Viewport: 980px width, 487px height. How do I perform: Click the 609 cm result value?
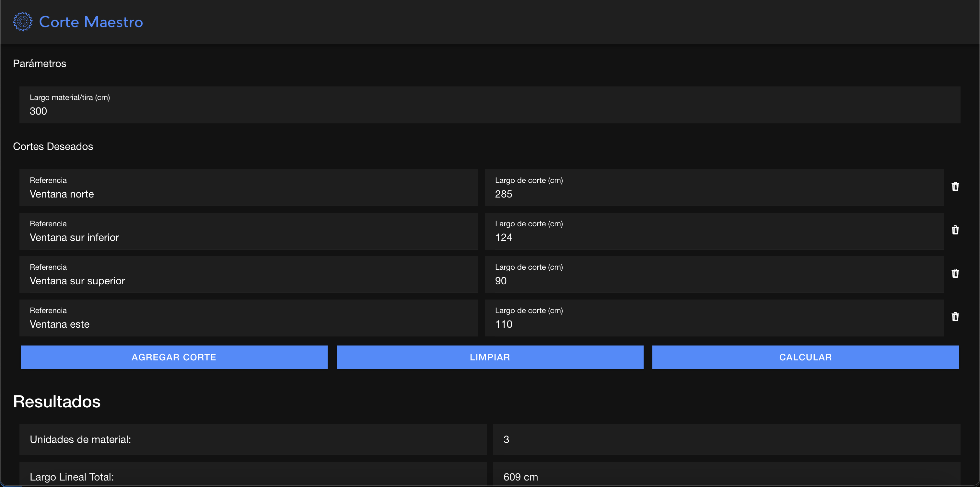pyautogui.click(x=520, y=477)
